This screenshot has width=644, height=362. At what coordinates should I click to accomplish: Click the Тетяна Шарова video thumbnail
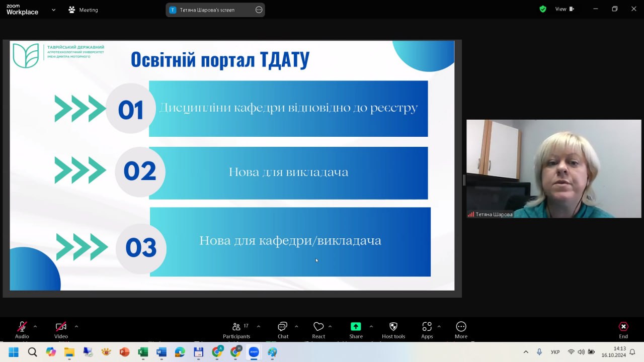pyautogui.click(x=554, y=168)
